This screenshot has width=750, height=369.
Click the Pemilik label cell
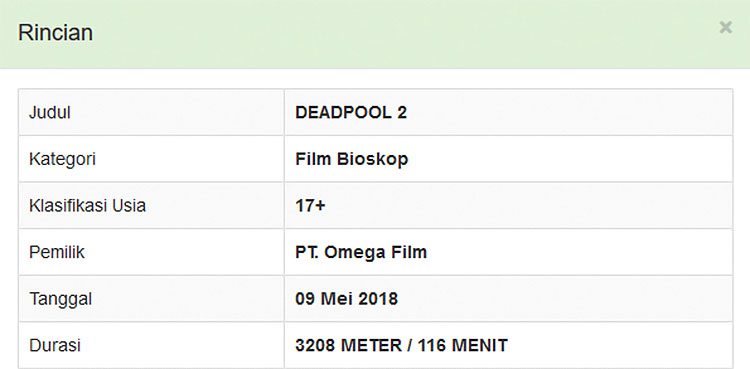coord(151,252)
